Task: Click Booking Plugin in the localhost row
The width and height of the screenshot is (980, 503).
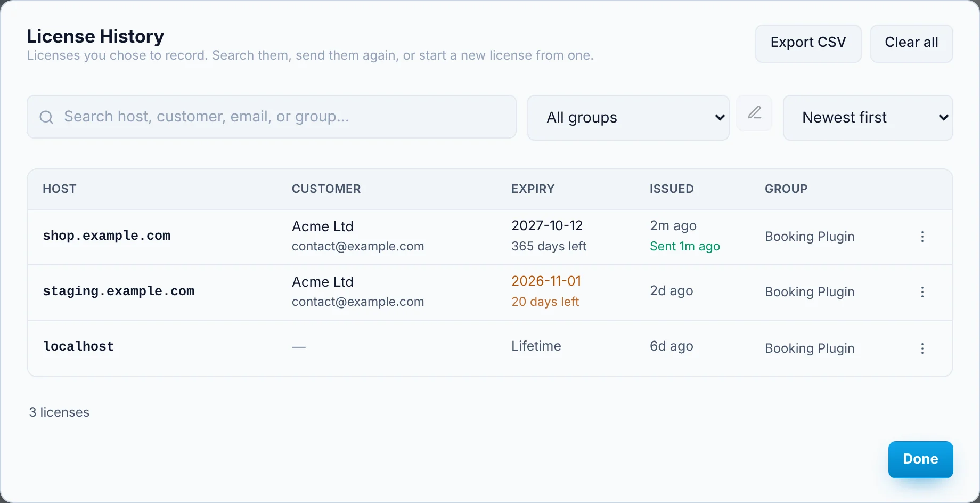Action: [x=810, y=348]
